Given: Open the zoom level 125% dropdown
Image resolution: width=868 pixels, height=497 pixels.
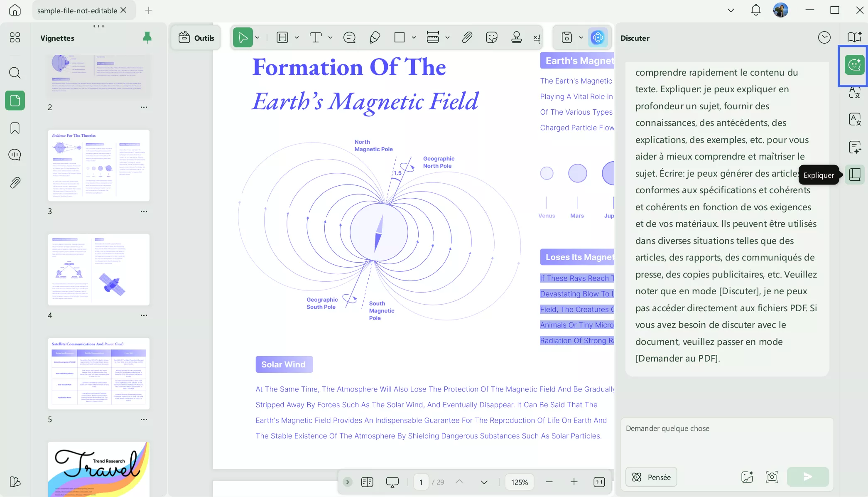Looking at the screenshot, I should click(519, 482).
